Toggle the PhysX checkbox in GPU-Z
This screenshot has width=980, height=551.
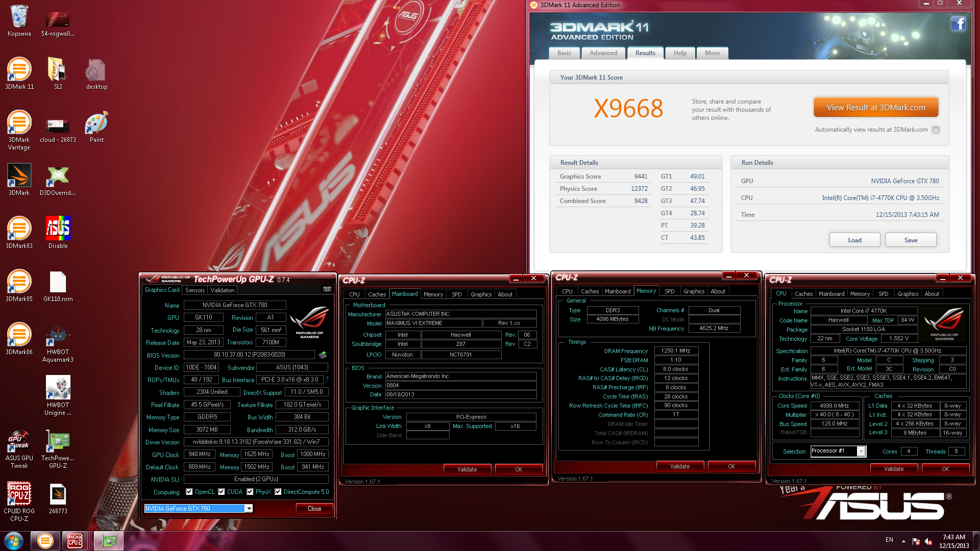[250, 492]
